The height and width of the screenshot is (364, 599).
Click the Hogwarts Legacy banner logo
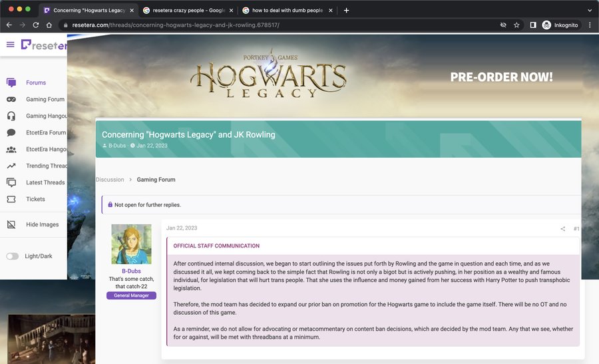coord(269,74)
